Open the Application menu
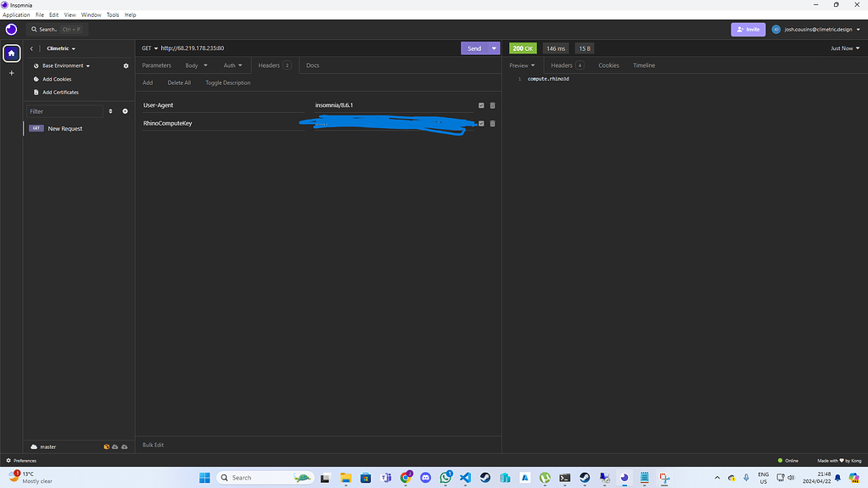The image size is (868, 488). coord(16,15)
